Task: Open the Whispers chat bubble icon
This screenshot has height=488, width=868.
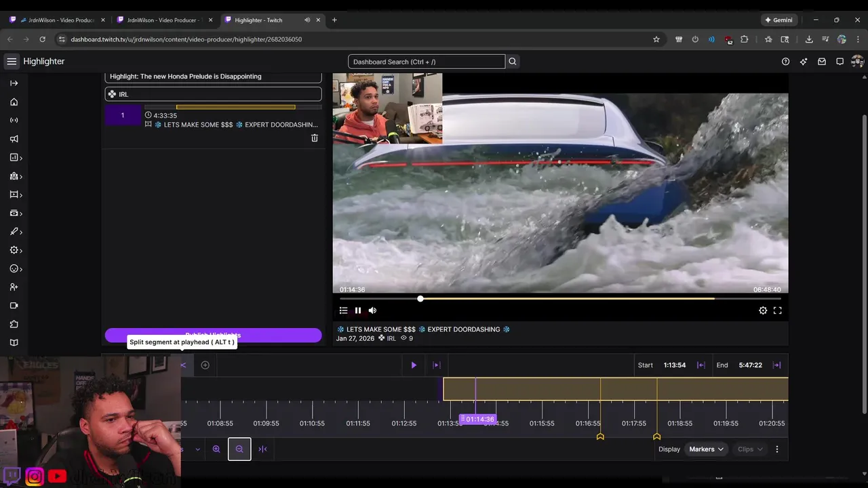Action: pyautogui.click(x=840, y=62)
